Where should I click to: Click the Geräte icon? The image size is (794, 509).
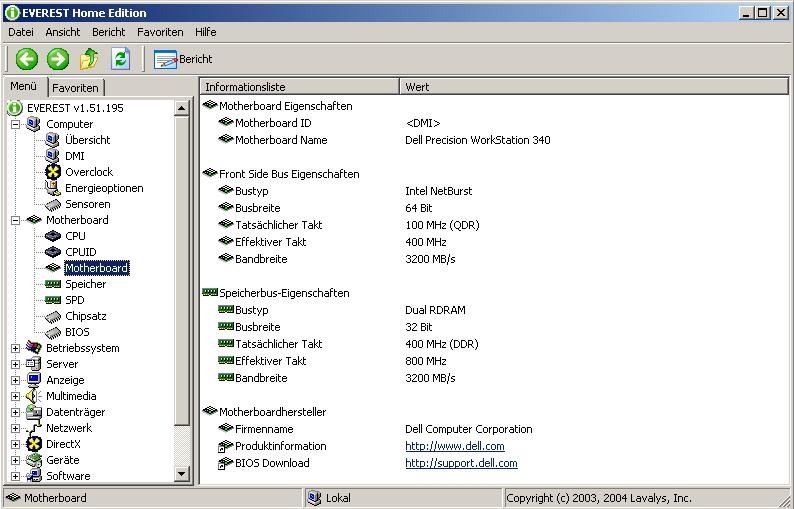point(33,460)
